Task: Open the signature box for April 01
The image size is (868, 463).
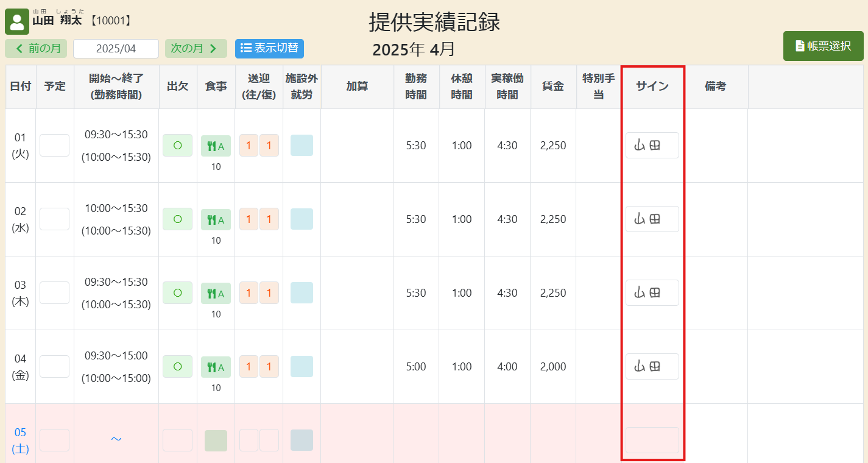Action: click(652, 146)
